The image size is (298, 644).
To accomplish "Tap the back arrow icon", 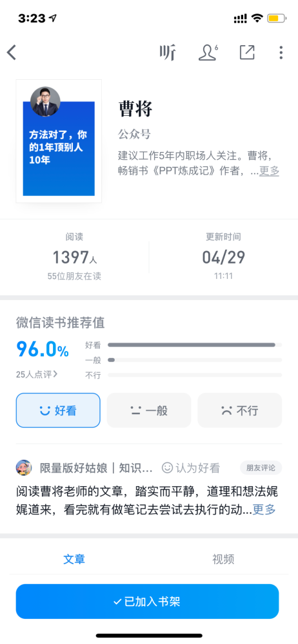I will (x=12, y=53).
